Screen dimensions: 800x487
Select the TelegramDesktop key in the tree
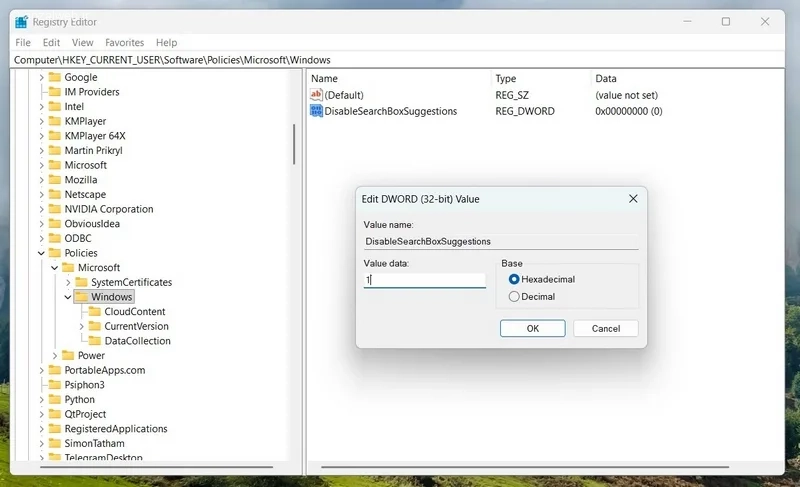point(104,457)
